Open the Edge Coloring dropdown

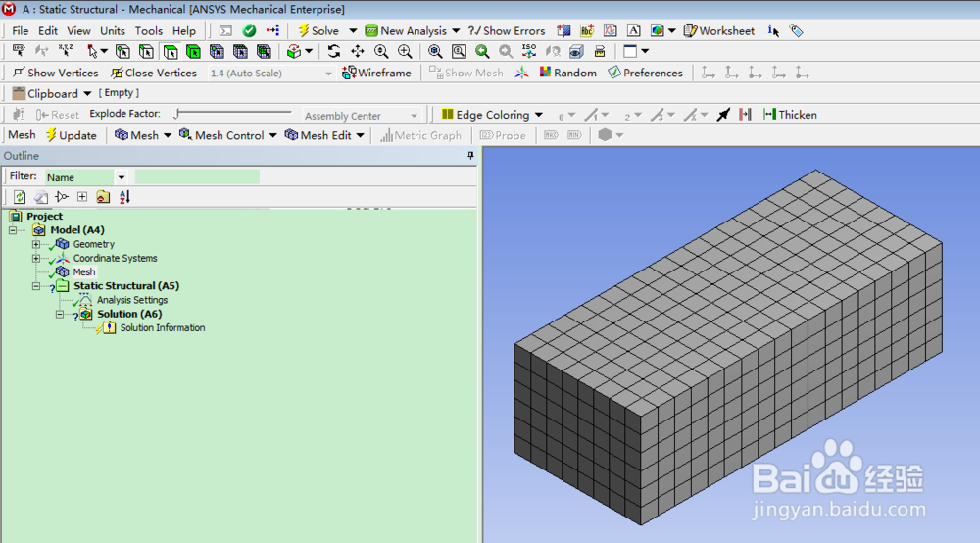click(x=539, y=115)
